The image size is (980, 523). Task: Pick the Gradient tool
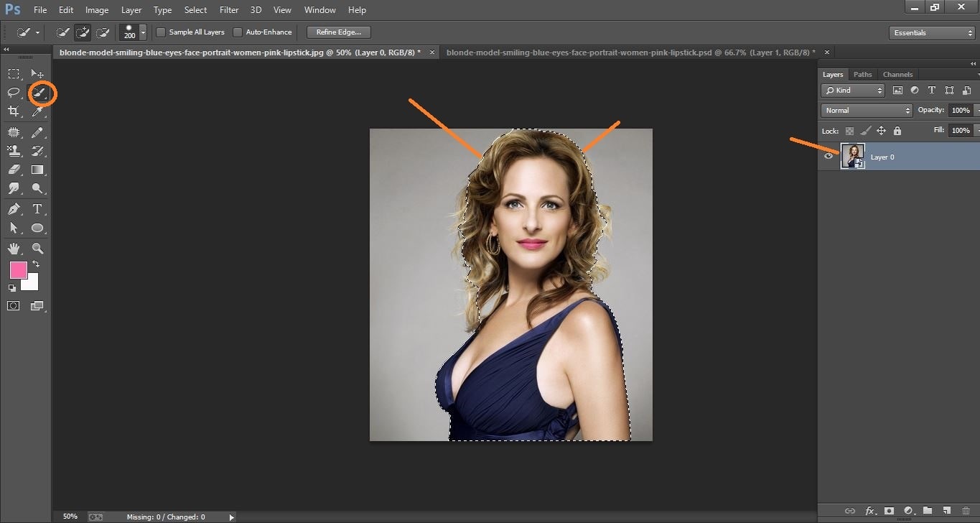[x=37, y=170]
